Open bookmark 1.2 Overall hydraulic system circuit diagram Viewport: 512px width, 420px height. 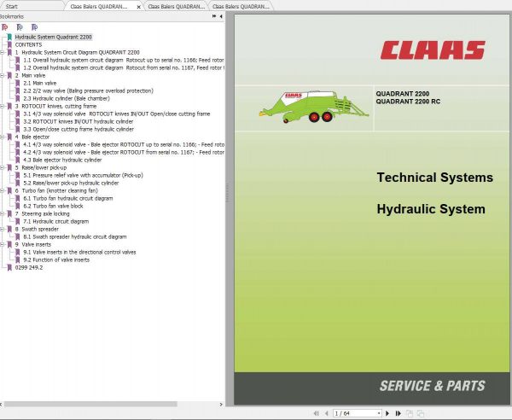(124, 68)
